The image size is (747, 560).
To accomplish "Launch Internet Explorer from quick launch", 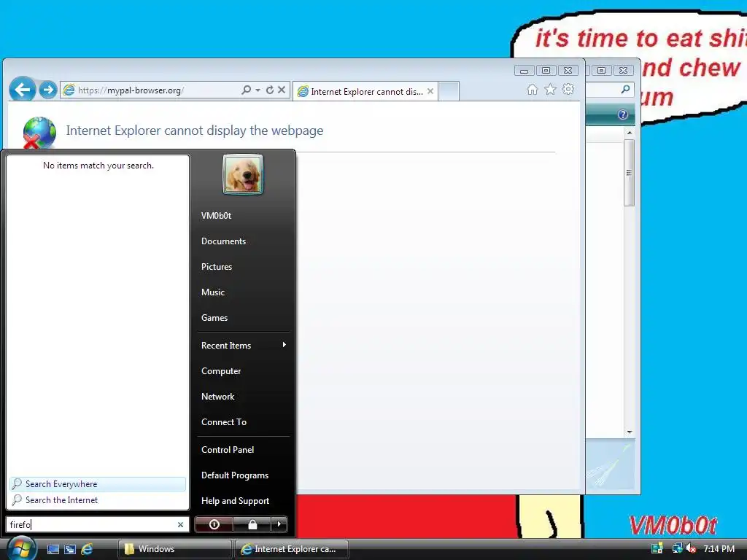I will tap(87, 549).
